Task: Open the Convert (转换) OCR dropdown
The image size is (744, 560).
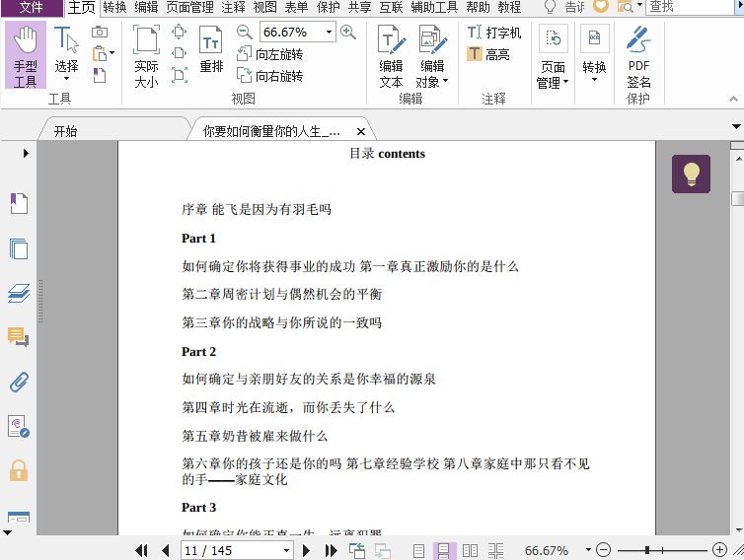Action: coord(594,54)
